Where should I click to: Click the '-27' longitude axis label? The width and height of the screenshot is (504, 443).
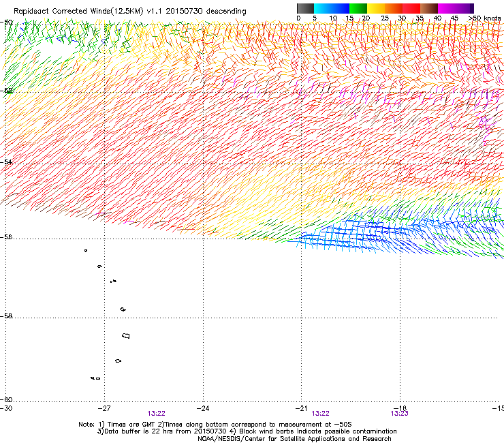coord(104,408)
